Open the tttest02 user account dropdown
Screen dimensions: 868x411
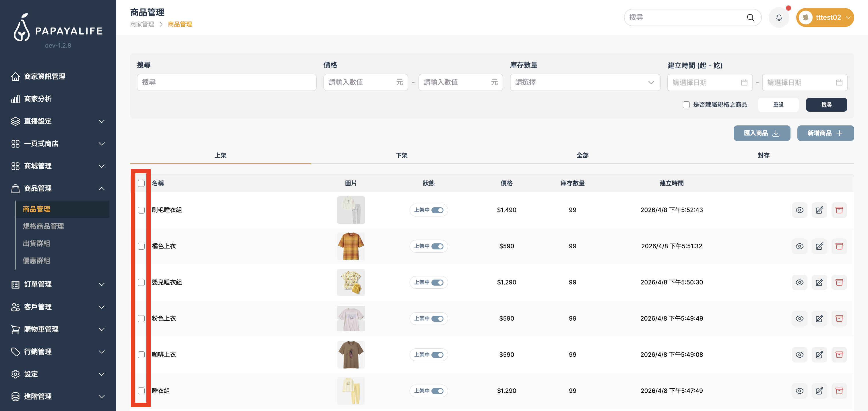coord(825,18)
